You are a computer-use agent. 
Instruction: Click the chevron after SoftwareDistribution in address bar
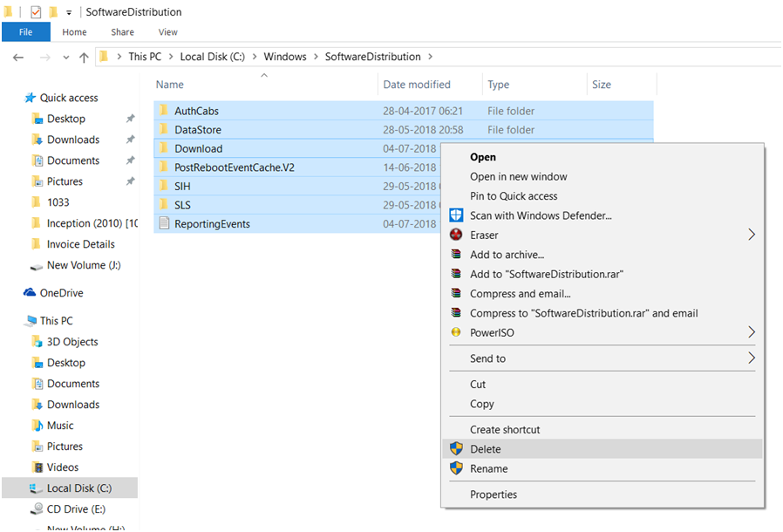coord(431,57)
